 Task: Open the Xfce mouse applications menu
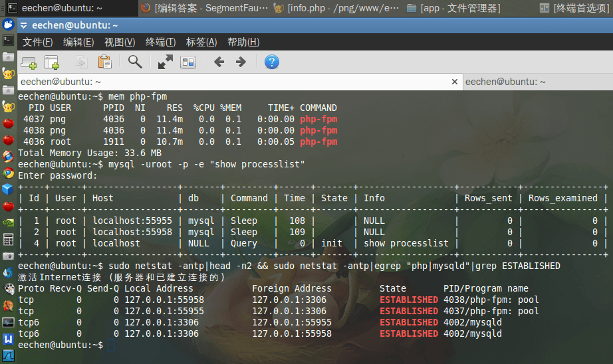[8, 25]
